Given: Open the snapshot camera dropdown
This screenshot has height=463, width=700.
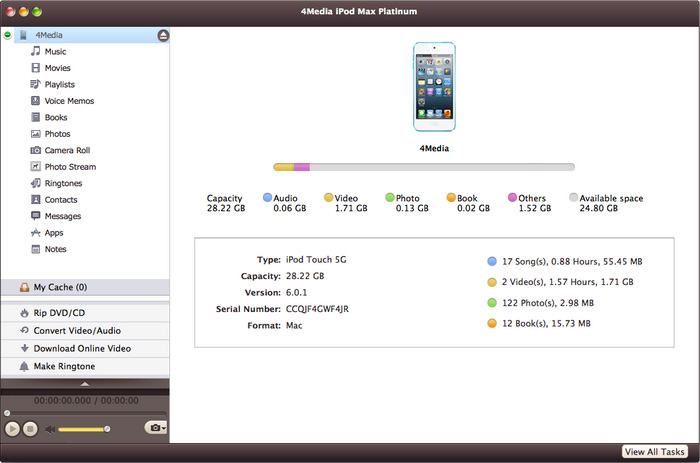Looking at the screenshot, I should click(x=156, y=428).
